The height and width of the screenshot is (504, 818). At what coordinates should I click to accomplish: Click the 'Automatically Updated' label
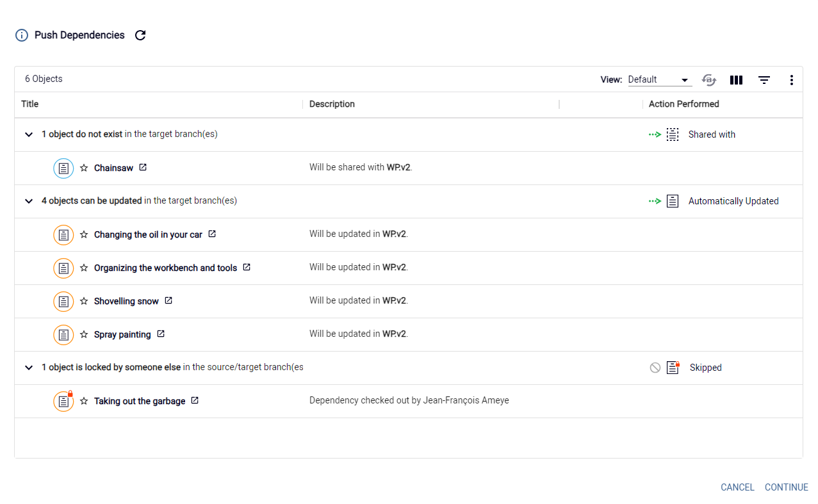click(733, 201)
